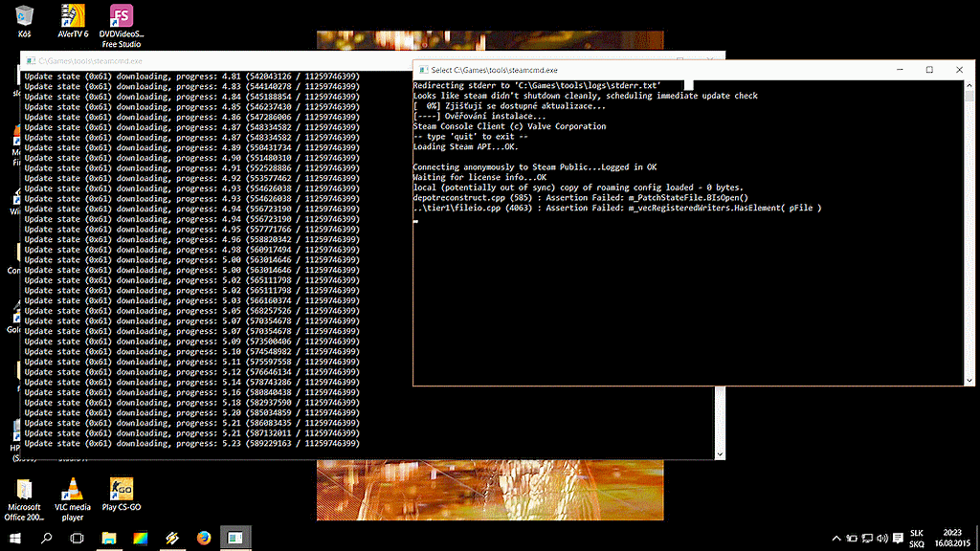Click the taskbar Search magnifier icon
The width and height of the screenshot is (980, 551).
(46, 538)
